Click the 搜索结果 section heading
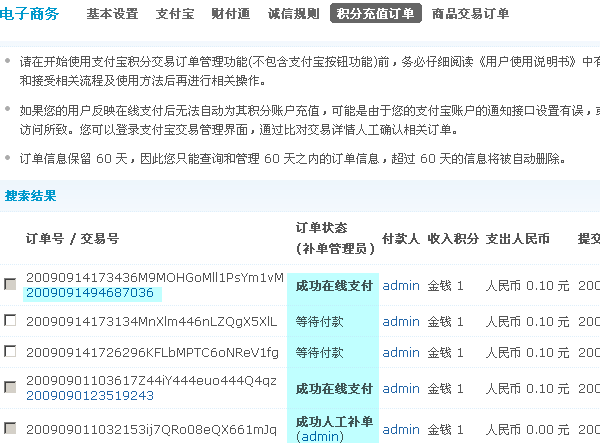The height and width of the screenshot is (446, 600). [31, 196]
